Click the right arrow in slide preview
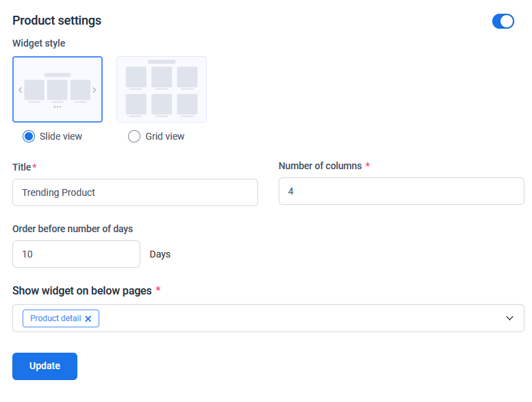 tap(94, 90)
